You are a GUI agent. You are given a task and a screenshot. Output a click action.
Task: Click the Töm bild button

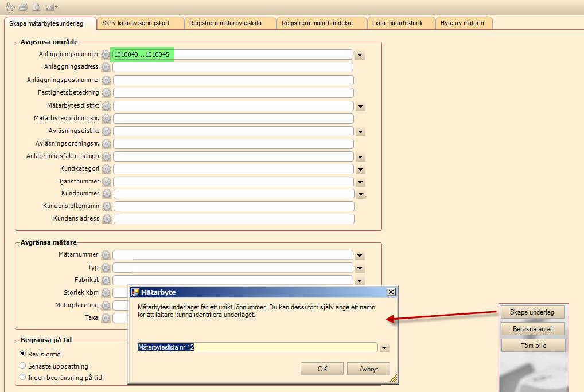click(x=534, y=346)
